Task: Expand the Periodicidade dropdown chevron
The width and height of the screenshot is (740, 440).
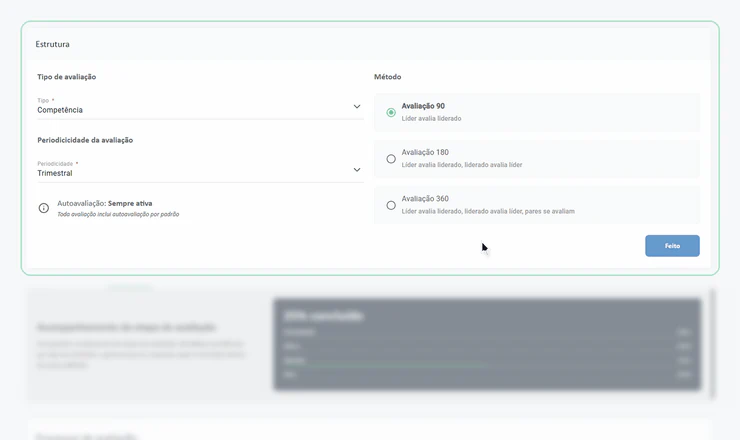Action: tap(357, 170)
